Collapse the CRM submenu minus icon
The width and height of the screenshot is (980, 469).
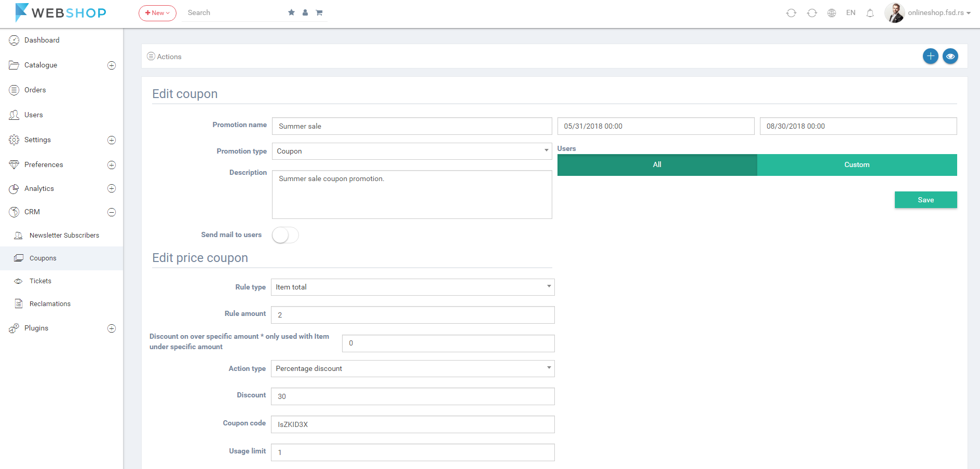click(112, 212)
